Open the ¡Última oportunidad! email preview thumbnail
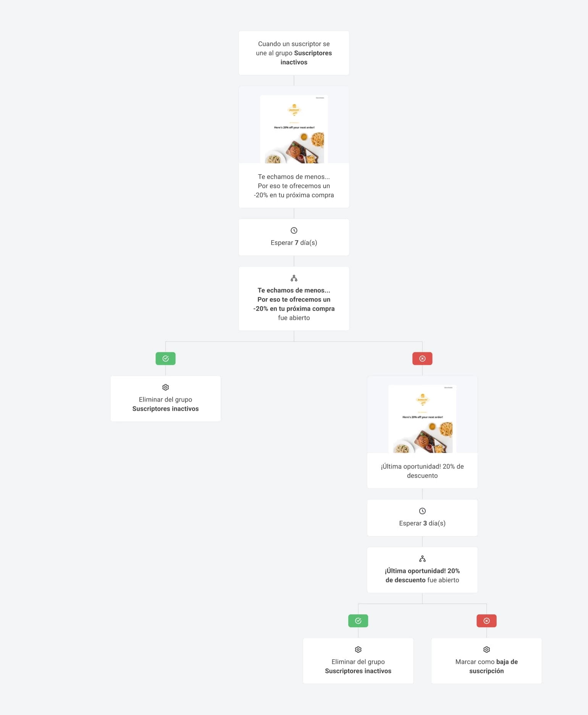The width and height of the screenshot is (588, 715). (x=422, y=419)
